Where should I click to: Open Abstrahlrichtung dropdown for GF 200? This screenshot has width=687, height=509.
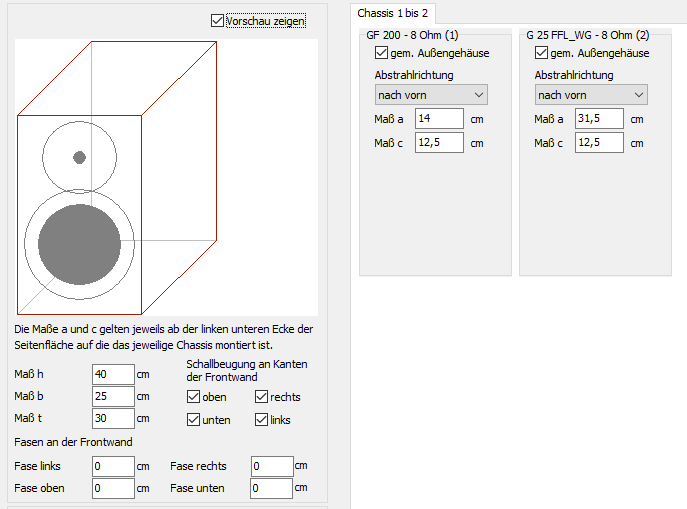[431, 95]
